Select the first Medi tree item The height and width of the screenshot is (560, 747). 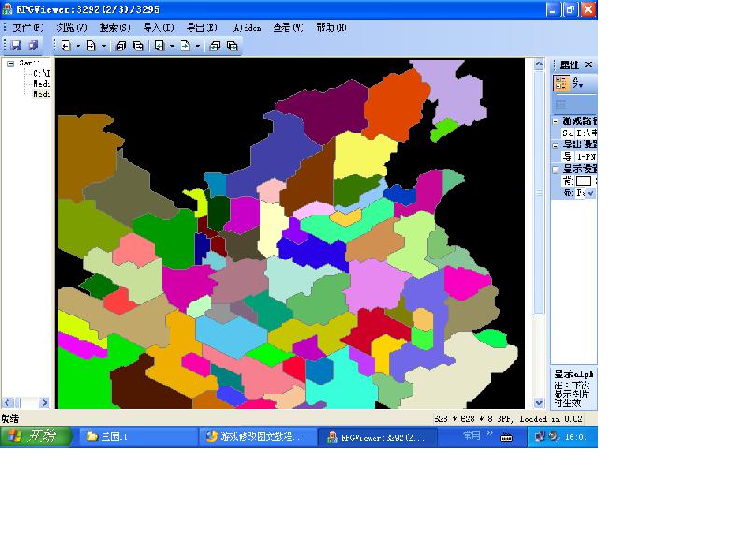[41, 84]
